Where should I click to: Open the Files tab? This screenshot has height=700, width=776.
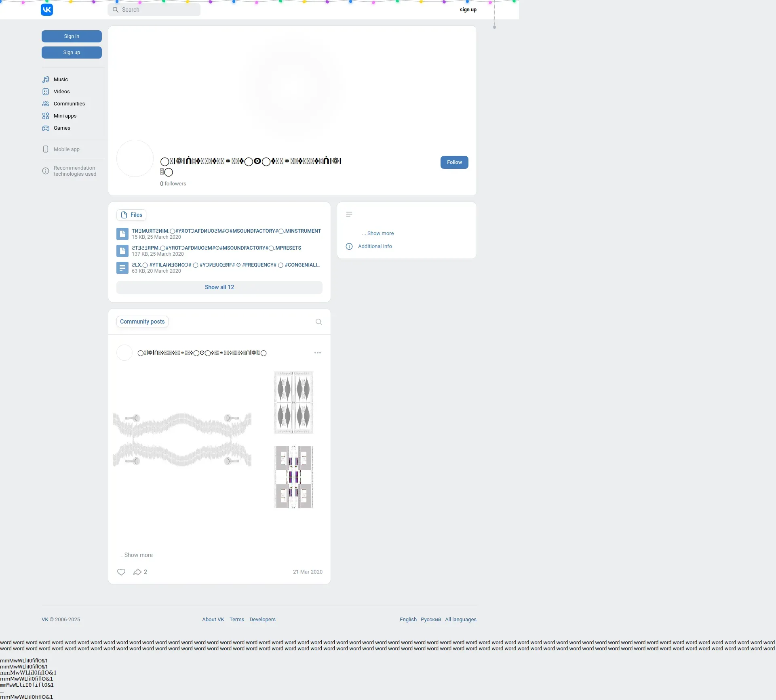coord(131,215)
